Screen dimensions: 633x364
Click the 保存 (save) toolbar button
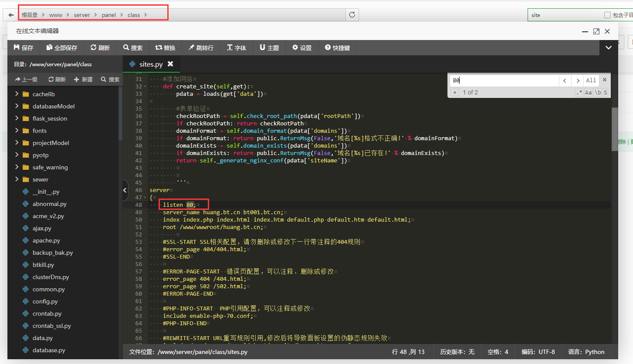pos(24,48)
